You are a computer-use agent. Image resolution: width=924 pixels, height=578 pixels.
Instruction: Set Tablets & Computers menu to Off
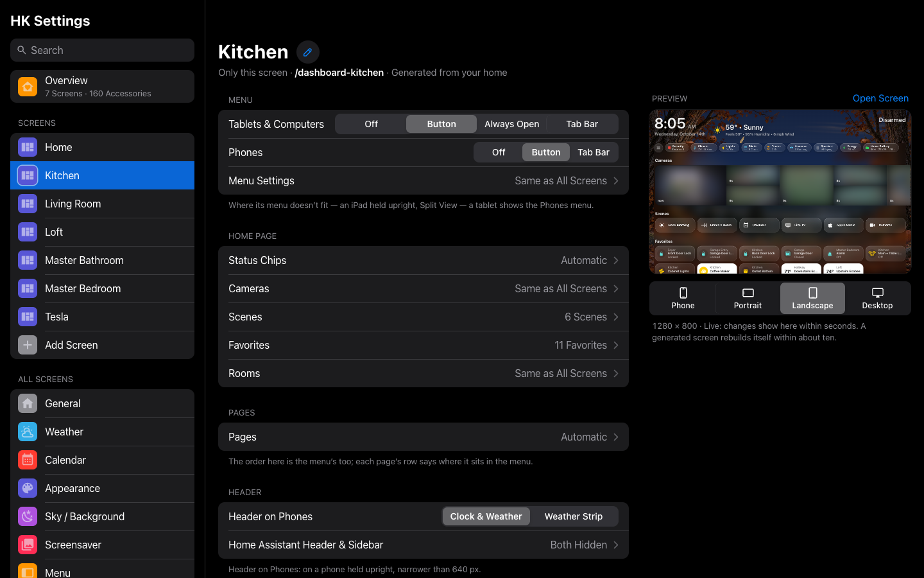point(371,124)
